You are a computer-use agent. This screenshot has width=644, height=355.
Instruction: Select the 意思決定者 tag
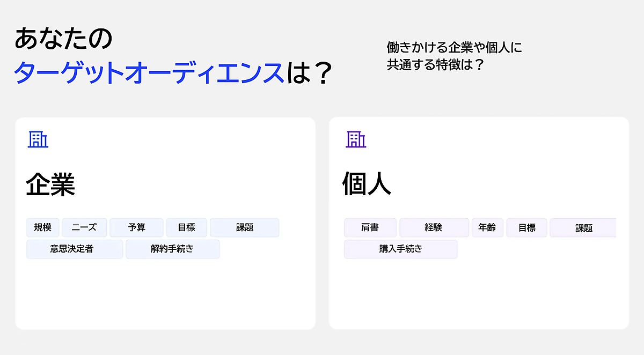[75, 249]
